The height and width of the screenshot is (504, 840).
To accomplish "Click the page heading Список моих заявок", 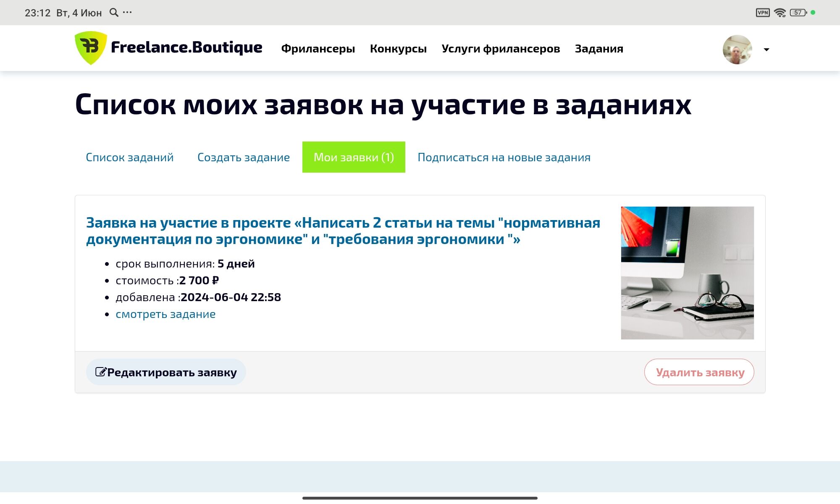I will click(383, 105).
